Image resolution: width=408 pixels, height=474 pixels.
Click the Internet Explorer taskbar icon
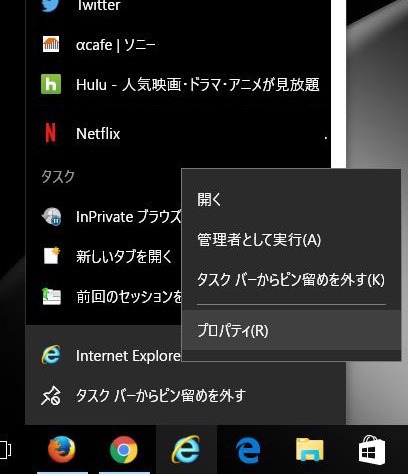pos(186,450)
